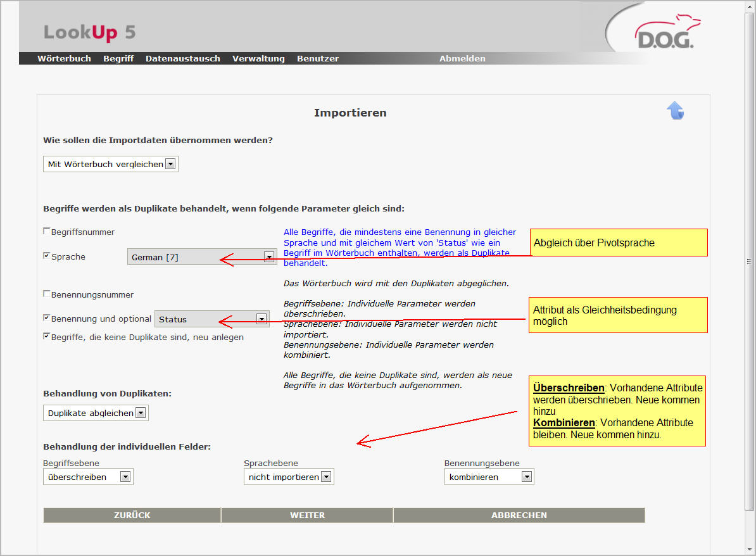Image resolution: width=756 pixels, height=556 pixels.
Task: Click the blue upload arrow icon
Action: pyautogui.click(x=675, y=110)
